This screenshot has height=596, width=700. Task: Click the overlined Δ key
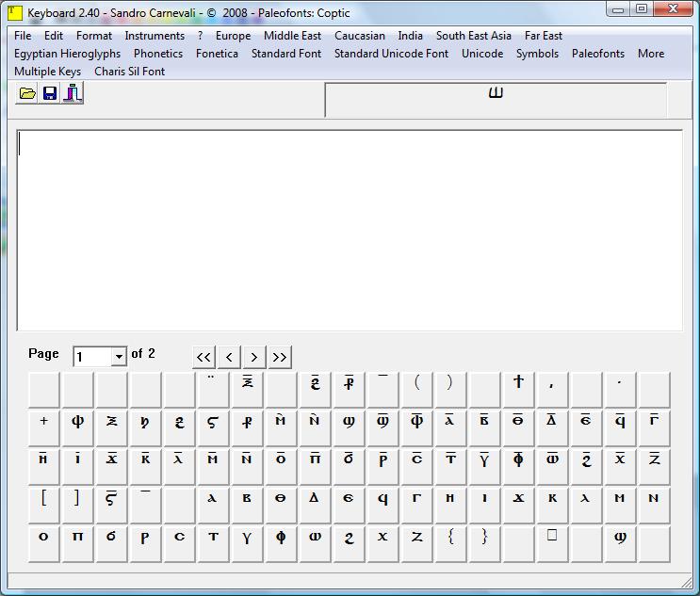point(552,428)
